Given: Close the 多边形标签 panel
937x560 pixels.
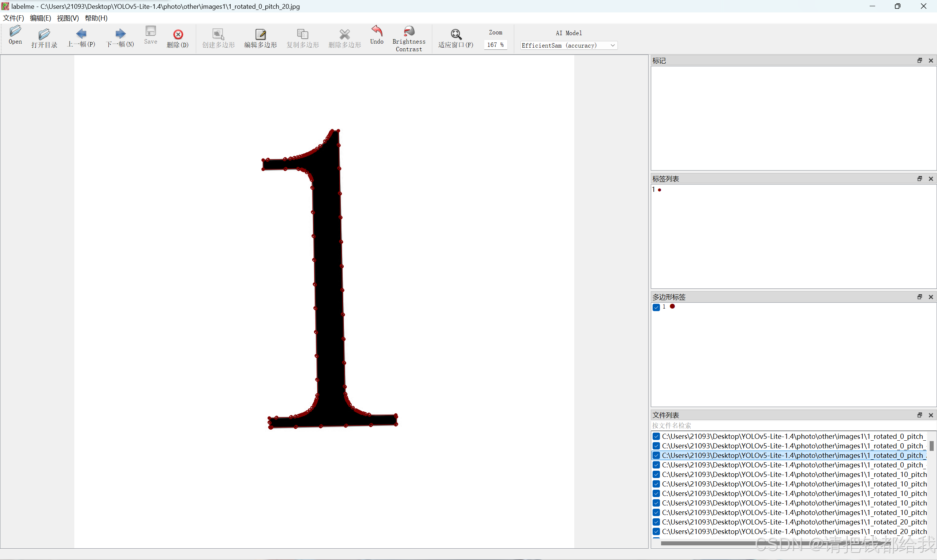Looking at the screenshot, I should coord(931,297).
